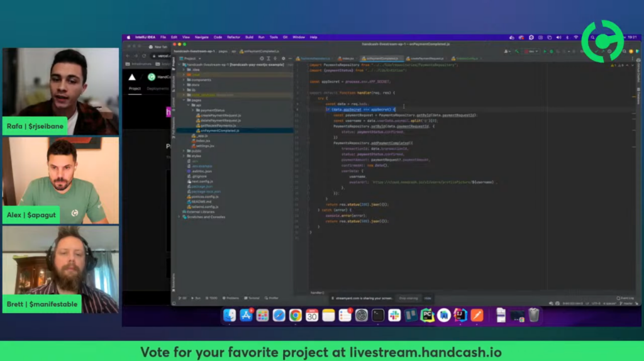Open Finder from the dock
This screenshot has width=644, height=361.
(230, 315)
